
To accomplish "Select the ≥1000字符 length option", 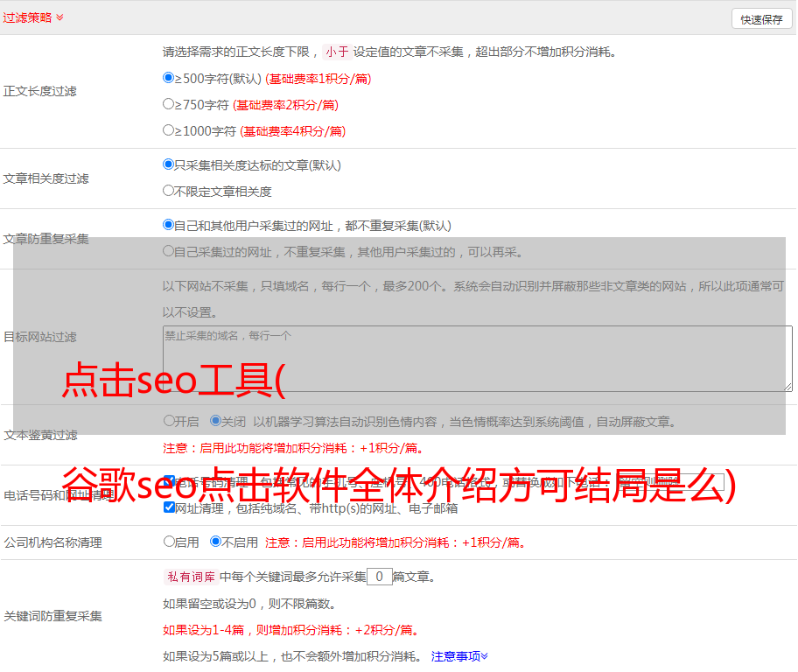I will tap(168, 129).
